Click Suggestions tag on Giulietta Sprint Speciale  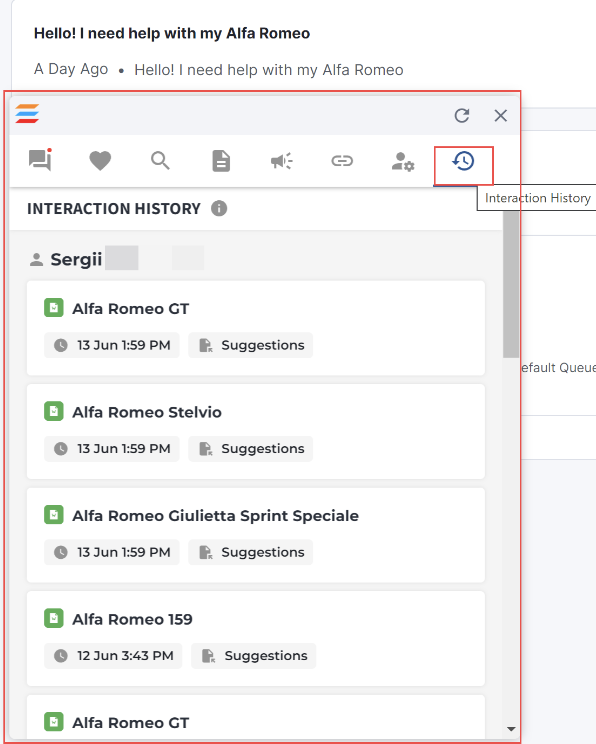pos(251,552)
